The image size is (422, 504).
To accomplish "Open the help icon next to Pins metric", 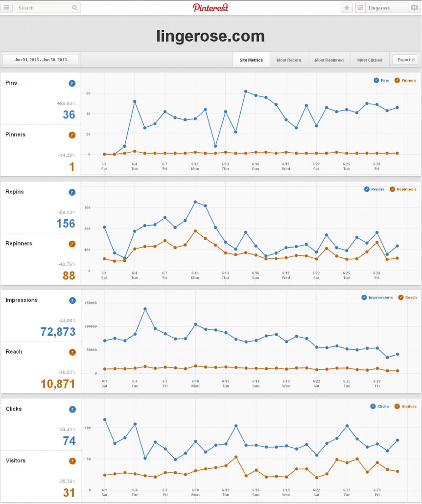I will point(72,83).
